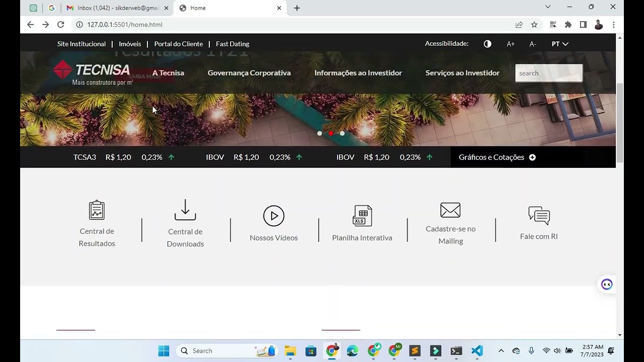Open Fast Dating link
The width and height of the screenshot is (644, 362).
[x=232, y=44]
